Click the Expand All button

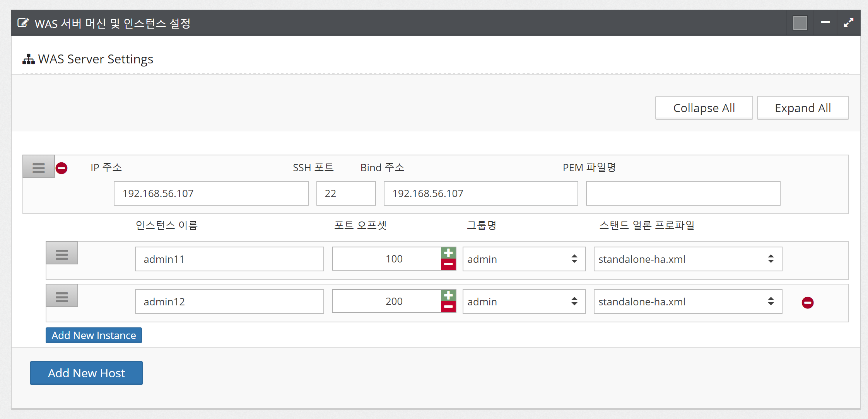tap(803, 108)
